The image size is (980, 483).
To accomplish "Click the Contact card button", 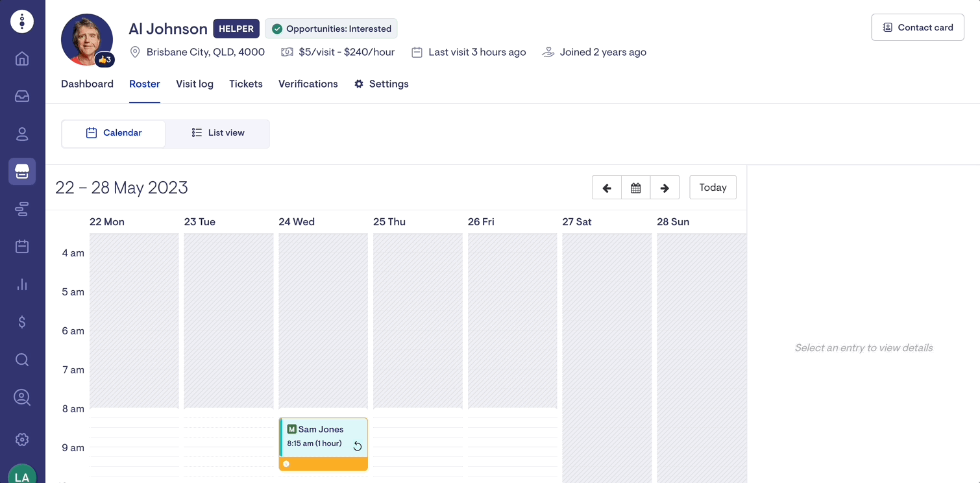I will pyautogui.click(x=917, y=27).
